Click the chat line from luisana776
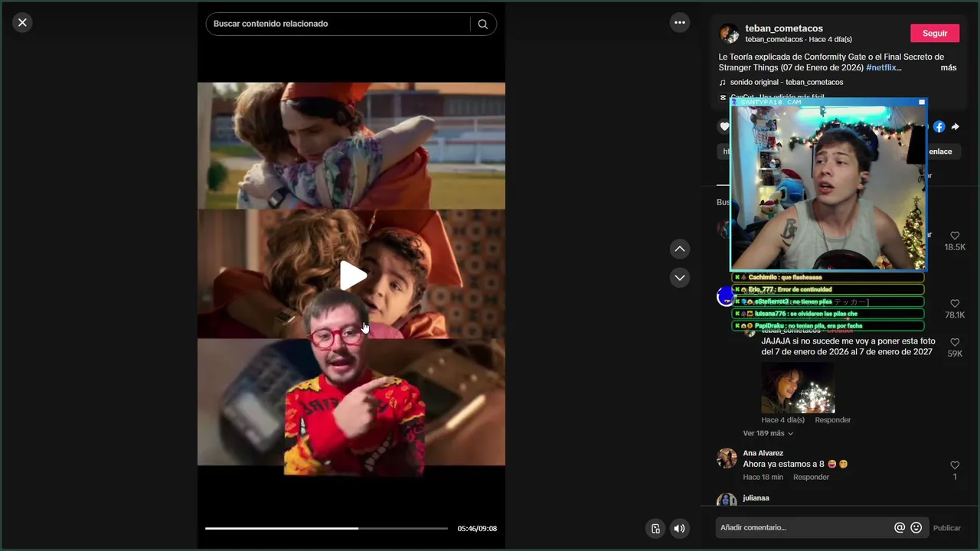The image size is (980, 551). [828, 314]
